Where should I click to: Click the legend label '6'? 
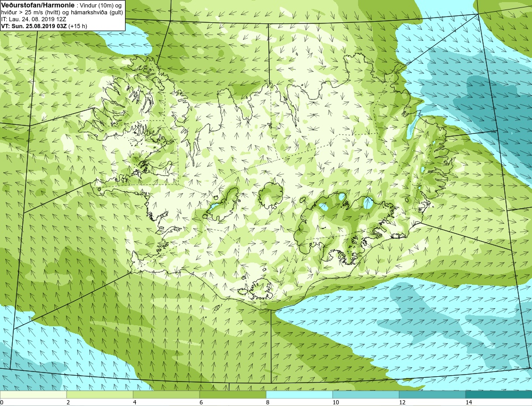[201, 402]
